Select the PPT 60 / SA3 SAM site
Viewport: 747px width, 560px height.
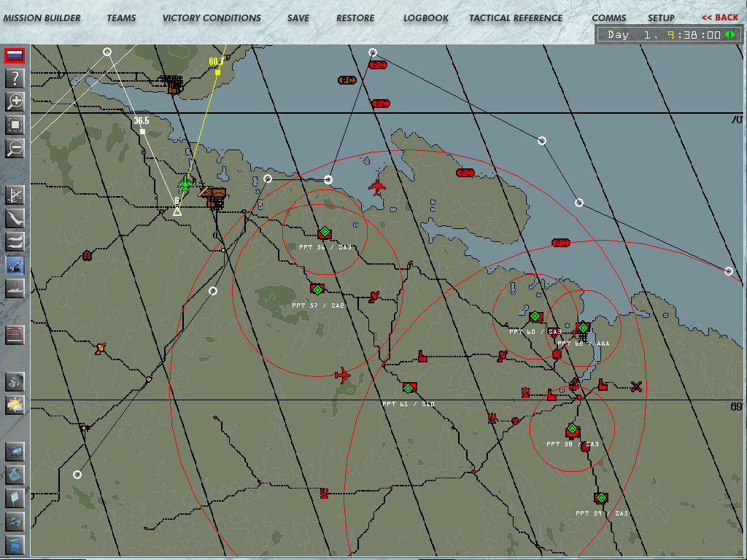pyautogui.click(x=535, y=316)
